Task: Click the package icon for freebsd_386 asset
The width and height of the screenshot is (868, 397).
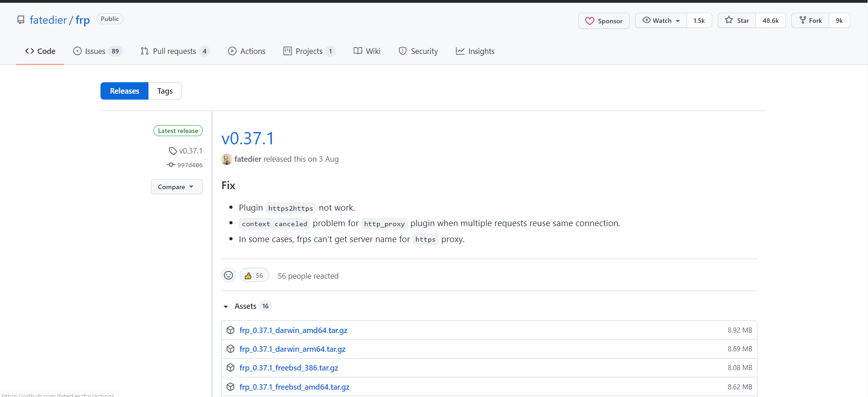Action: coord(231,368)
